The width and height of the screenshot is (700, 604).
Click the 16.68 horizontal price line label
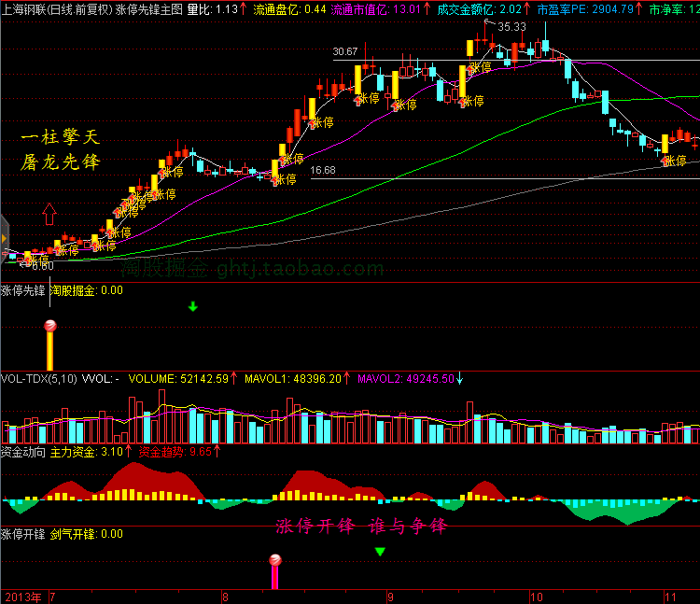pyautogui.click(x=323, y=171)
